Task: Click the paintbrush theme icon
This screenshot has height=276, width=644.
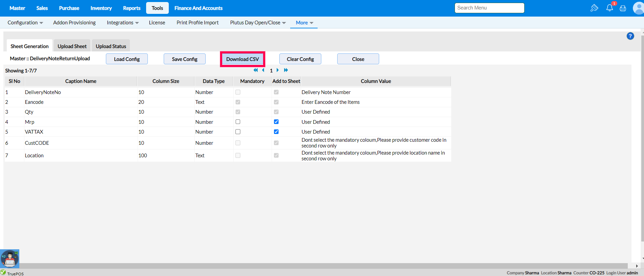Action: 594,8
